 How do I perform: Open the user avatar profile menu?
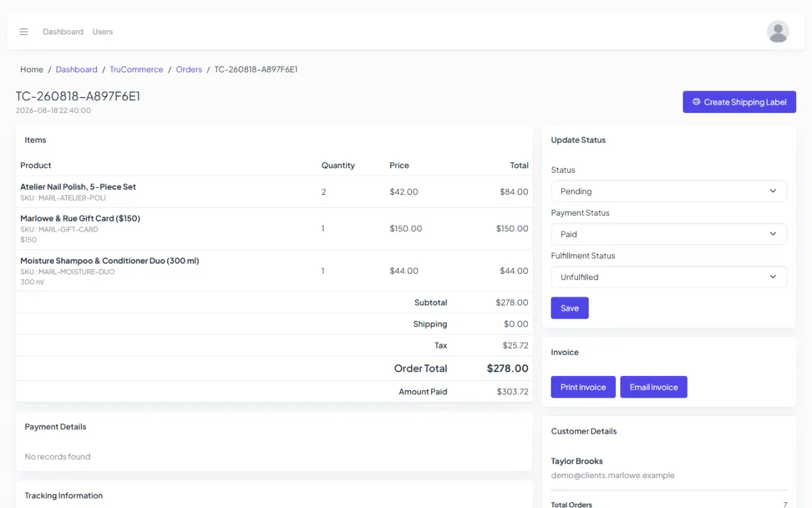pos(778,32)
